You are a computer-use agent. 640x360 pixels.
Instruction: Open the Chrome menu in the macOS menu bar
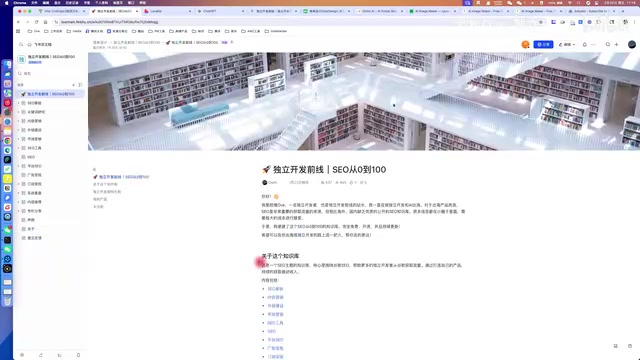(x=20, y=2)
